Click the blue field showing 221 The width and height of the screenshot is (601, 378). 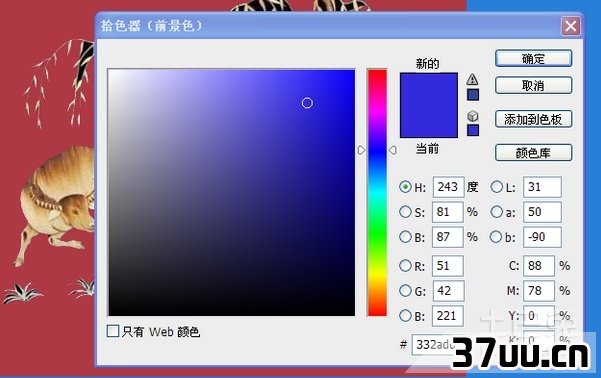(448, 316)
